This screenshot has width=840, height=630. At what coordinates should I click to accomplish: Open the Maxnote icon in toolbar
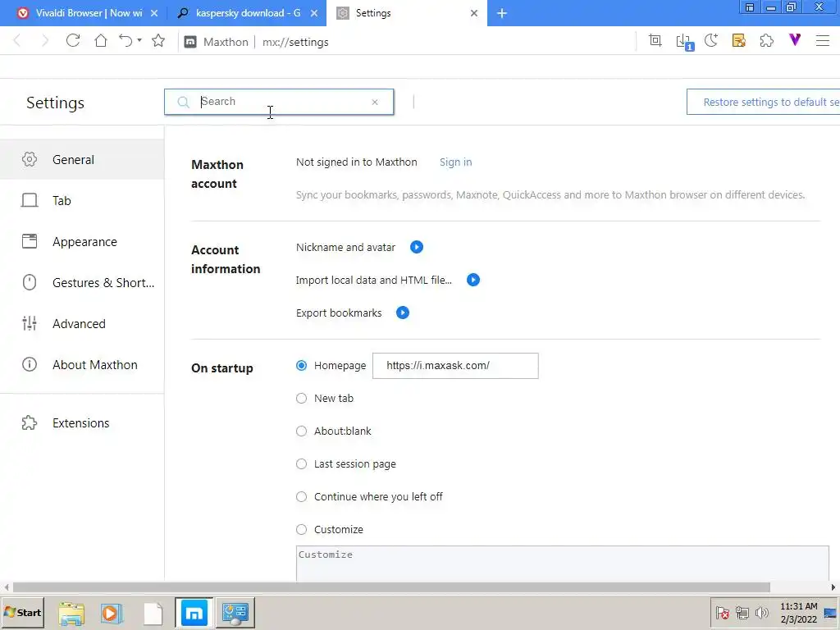pyautogui.click(x=739, y=41)
